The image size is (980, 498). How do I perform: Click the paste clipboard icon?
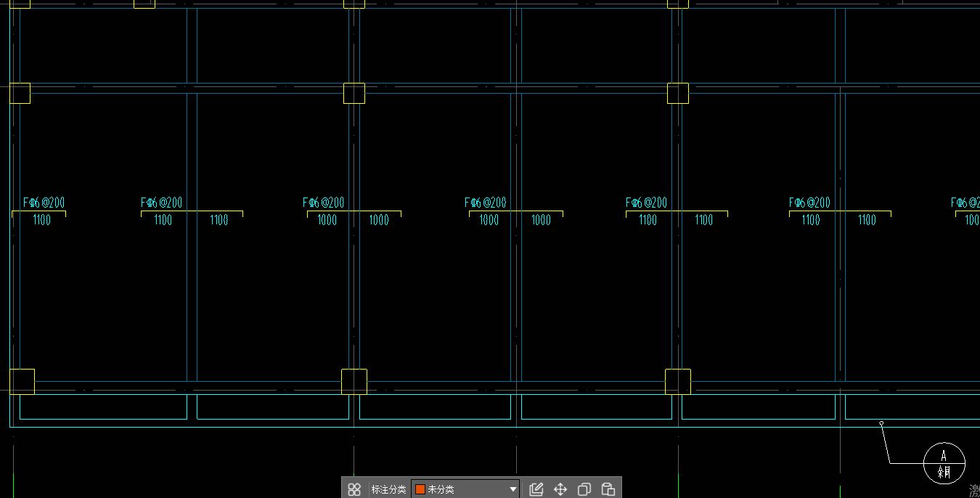(608, 489)
